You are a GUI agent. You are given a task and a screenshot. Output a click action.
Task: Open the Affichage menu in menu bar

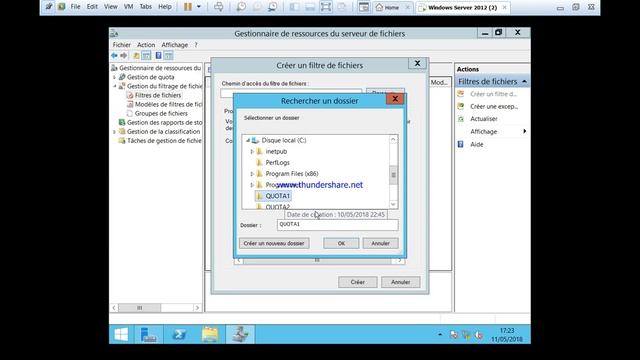[x=175, y=45]
